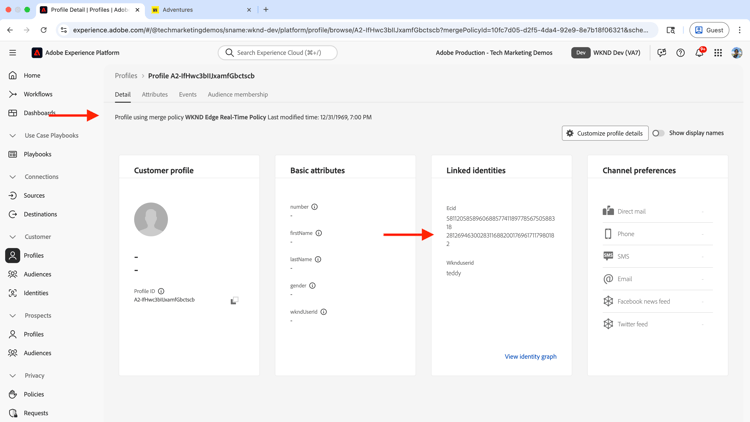Switch to the Detail tab

click(122, 94)
